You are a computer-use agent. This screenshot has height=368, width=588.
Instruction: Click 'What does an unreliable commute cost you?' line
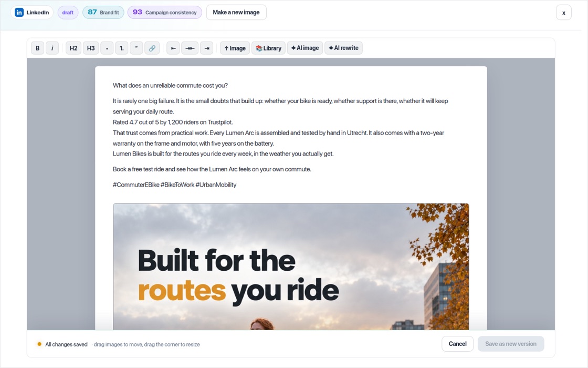tap(170, 85)
